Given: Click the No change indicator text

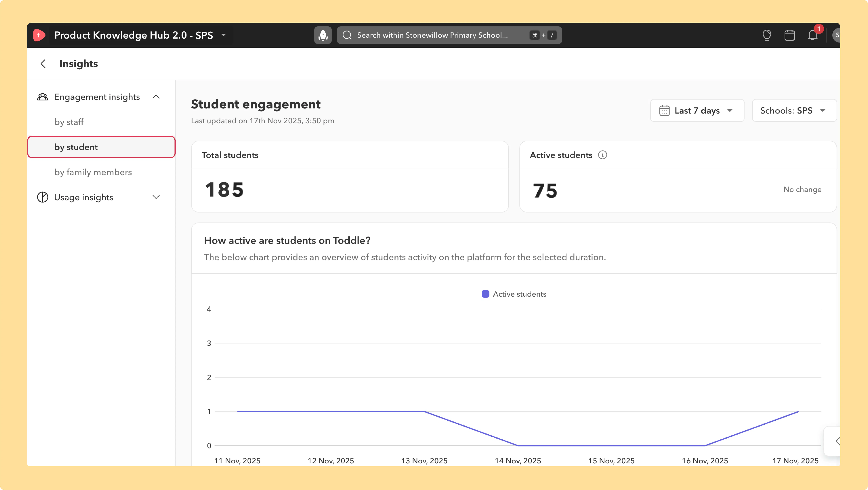Looking at the screenshot, I should tap(802, 189).
